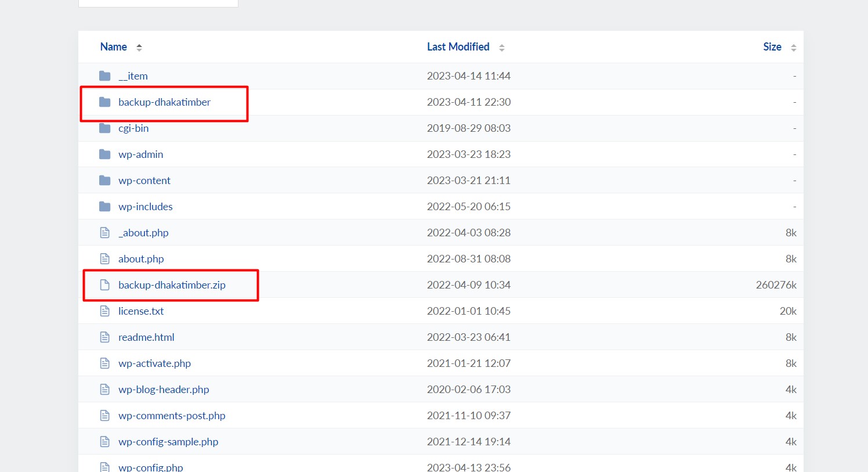Click the Last Modified sort arrows
This screenshot has height=472, width=868.
[502, 48]
